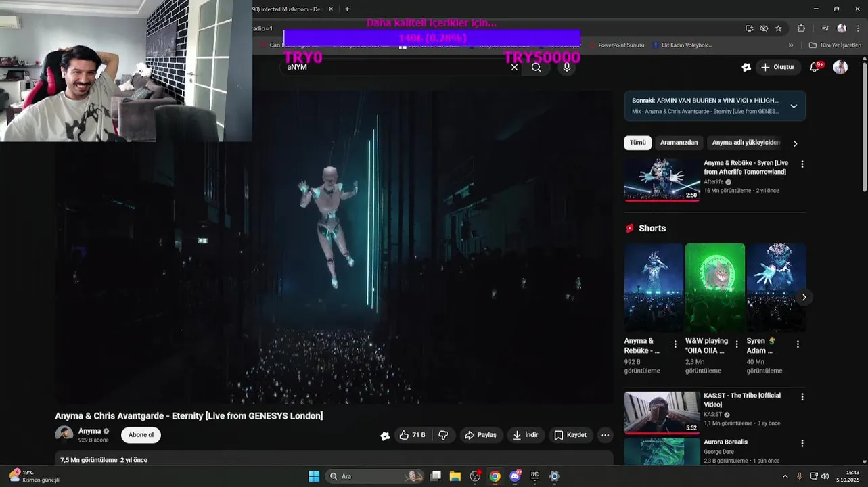Viewport: 868px width, 487px height.
Task: Start voice search with the microphone
Action: coord(567,67)
